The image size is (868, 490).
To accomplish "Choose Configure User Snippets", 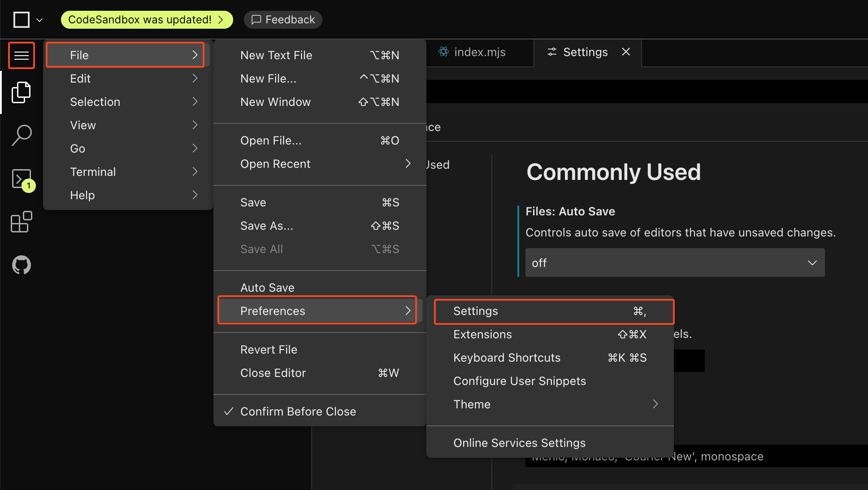I will (550, 381).
